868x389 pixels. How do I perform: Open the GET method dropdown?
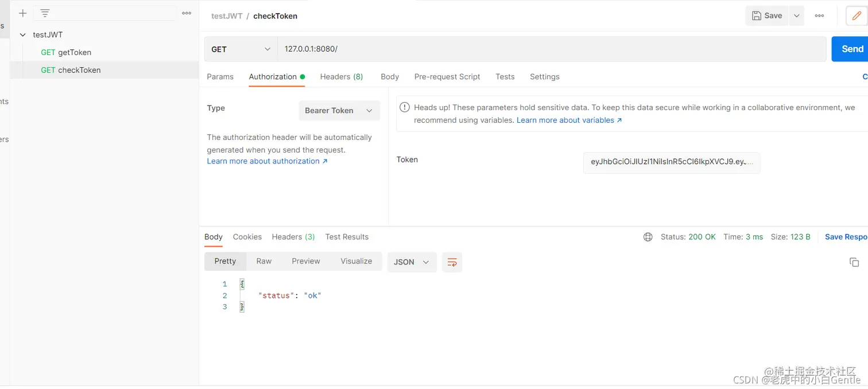pyautogui.click(x=241, y=49)
